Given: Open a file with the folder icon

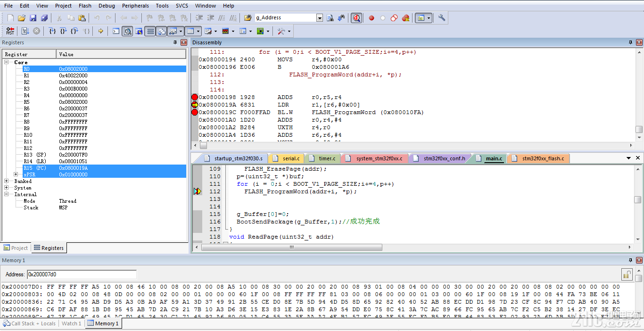Looking at the screenshot, I should 22,18.
